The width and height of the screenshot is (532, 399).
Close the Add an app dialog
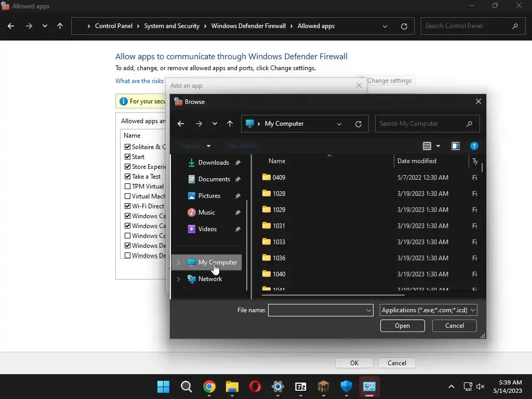(359, 86)
